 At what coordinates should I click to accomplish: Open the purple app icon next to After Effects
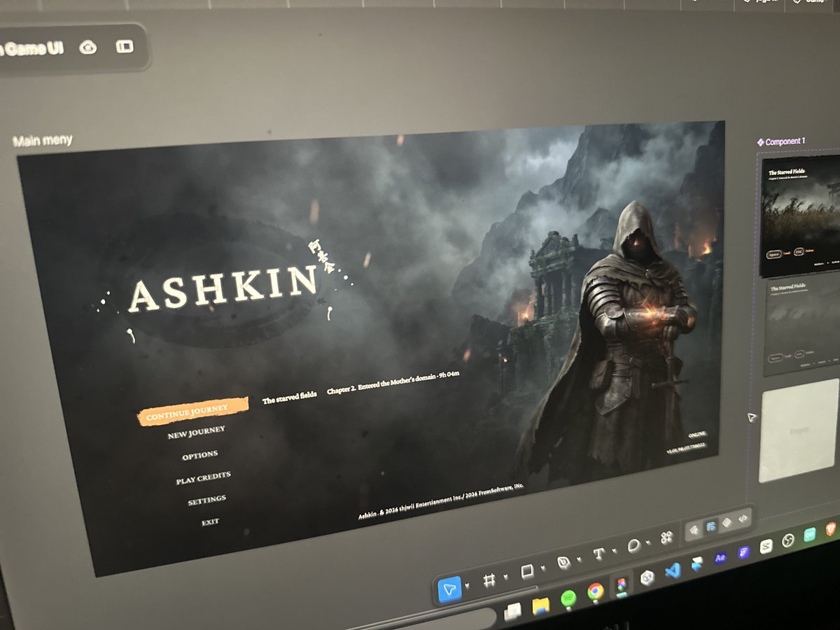743,552
